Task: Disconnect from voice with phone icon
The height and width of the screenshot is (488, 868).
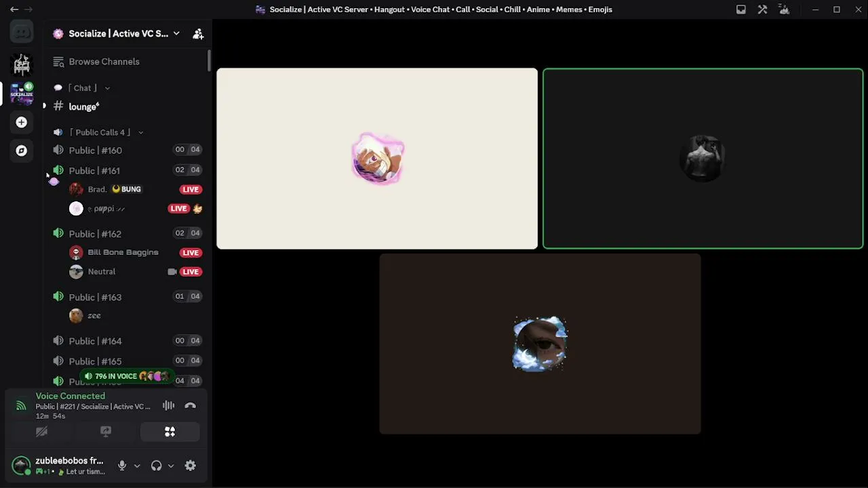Action: [x=191, y=406]
